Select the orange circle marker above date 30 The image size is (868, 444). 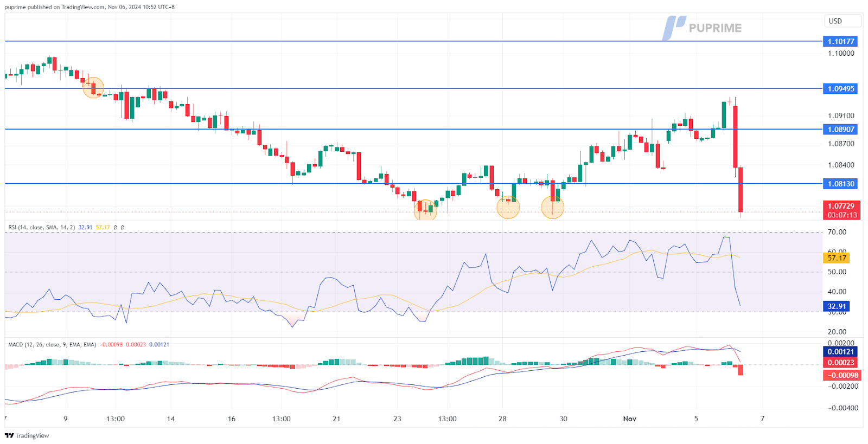553,207
